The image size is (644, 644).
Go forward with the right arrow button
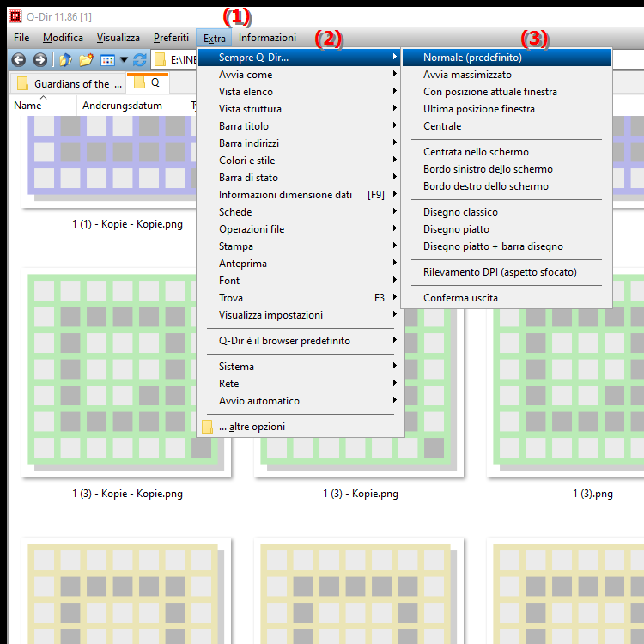coord(39,60)
